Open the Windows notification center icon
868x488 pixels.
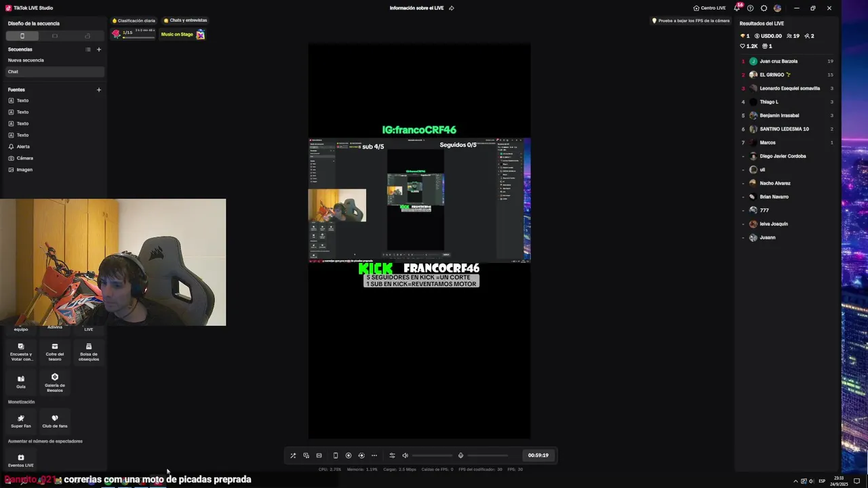point(856,481)
